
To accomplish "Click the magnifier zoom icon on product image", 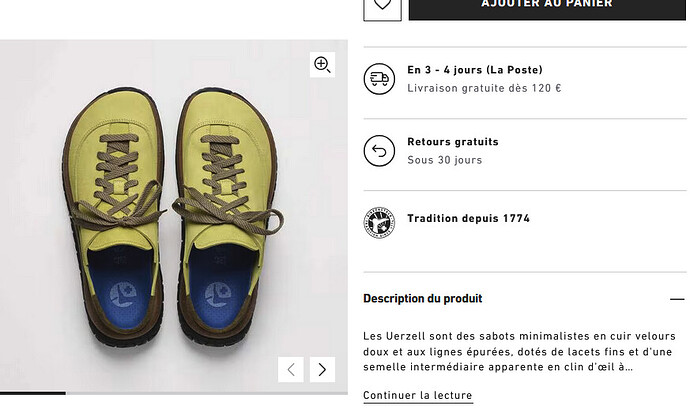I will 322,65.
